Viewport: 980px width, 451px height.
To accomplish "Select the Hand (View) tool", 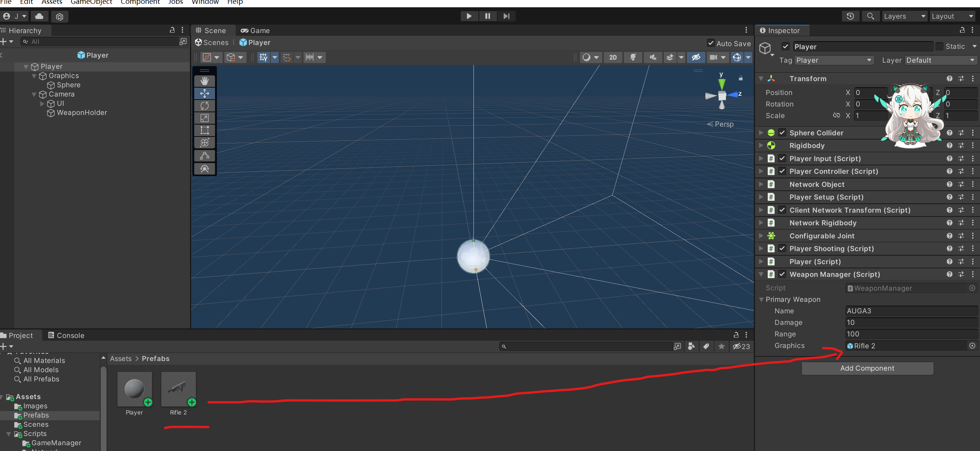I will (205, 81).
